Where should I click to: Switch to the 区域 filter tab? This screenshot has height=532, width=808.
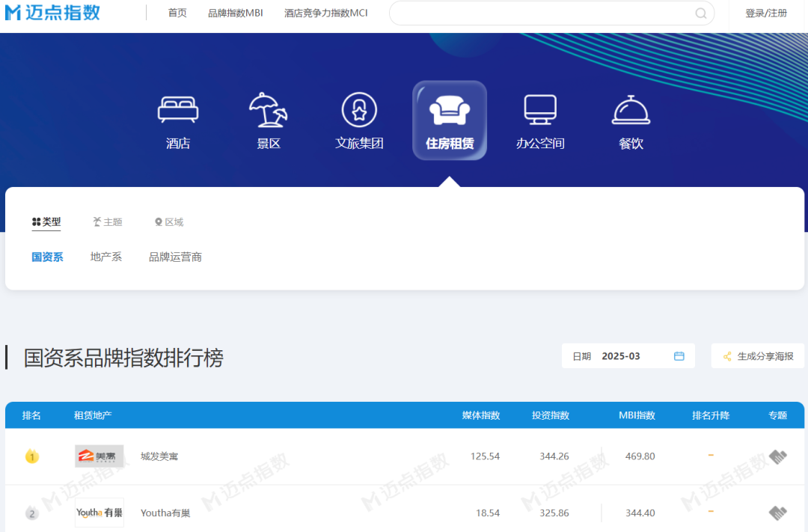tap(169, 222)
